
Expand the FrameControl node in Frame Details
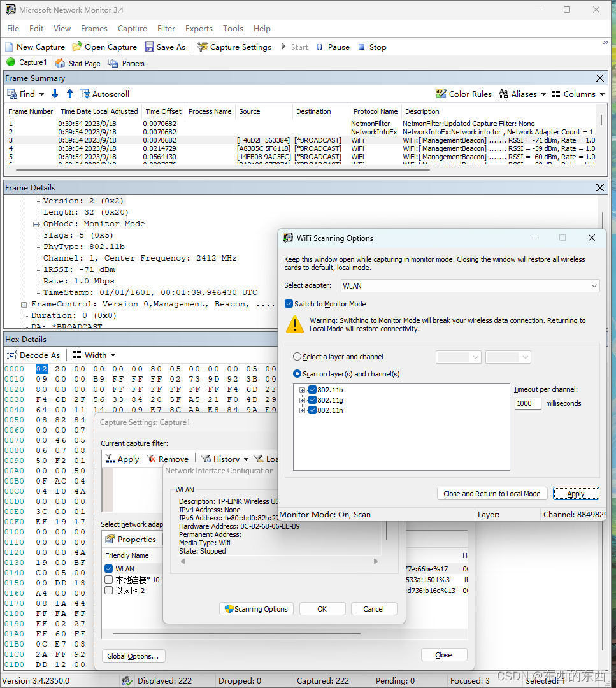[24, 305]
